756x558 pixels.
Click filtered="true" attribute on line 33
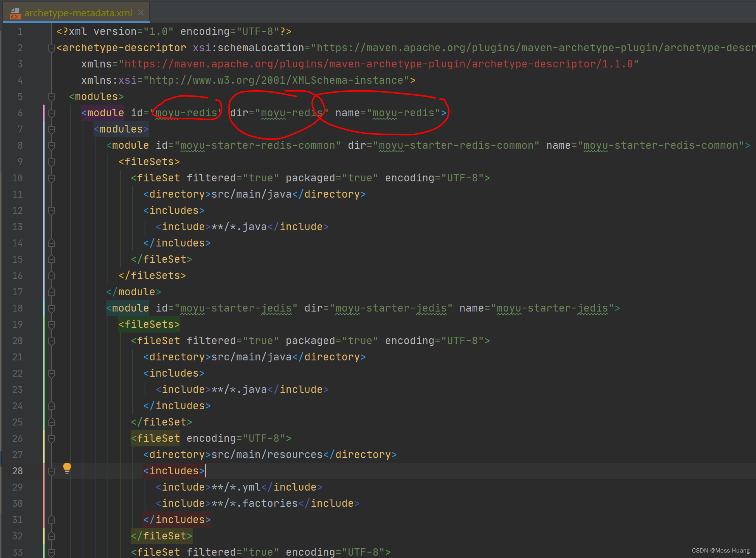pyautogui.click(x=233, y=552)
